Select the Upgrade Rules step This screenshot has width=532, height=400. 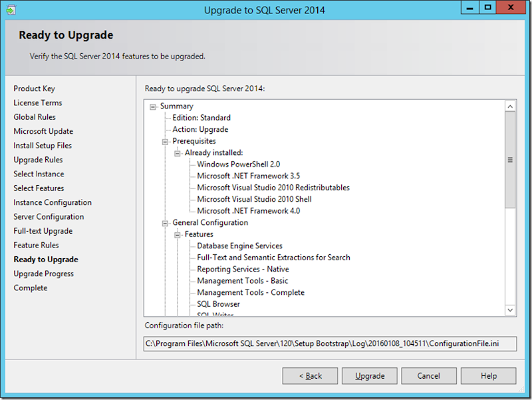(38, 160)
